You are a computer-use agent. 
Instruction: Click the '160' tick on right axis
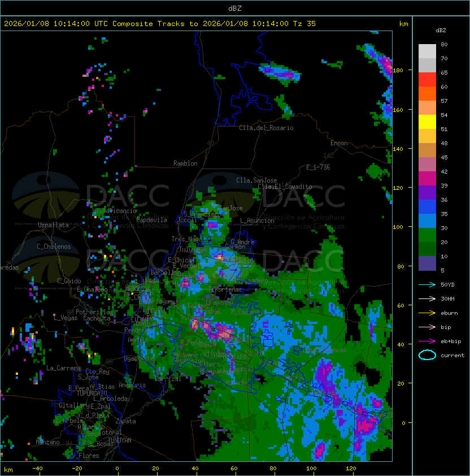(x=398, y=110)
